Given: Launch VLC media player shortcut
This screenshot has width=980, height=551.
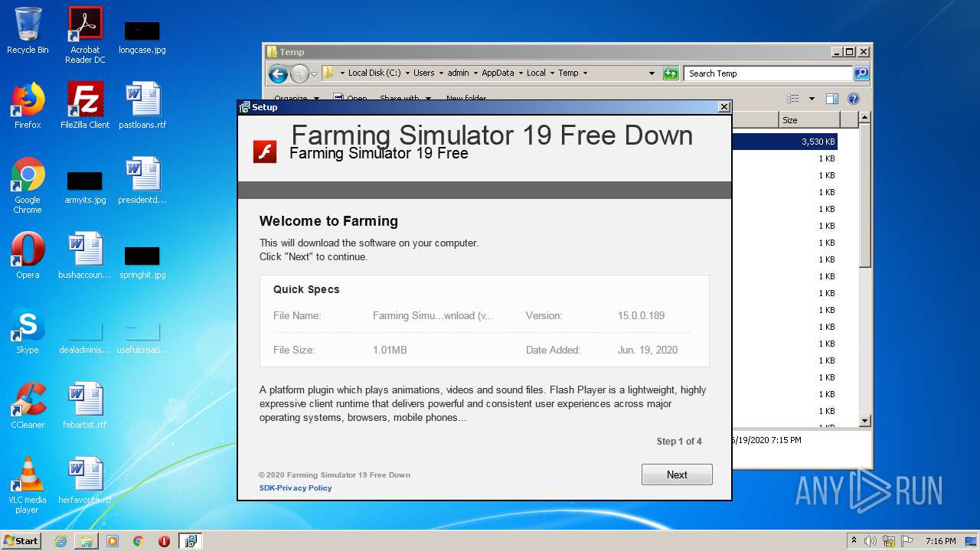Looking at the screenshot, I should [x=28, y=485].
